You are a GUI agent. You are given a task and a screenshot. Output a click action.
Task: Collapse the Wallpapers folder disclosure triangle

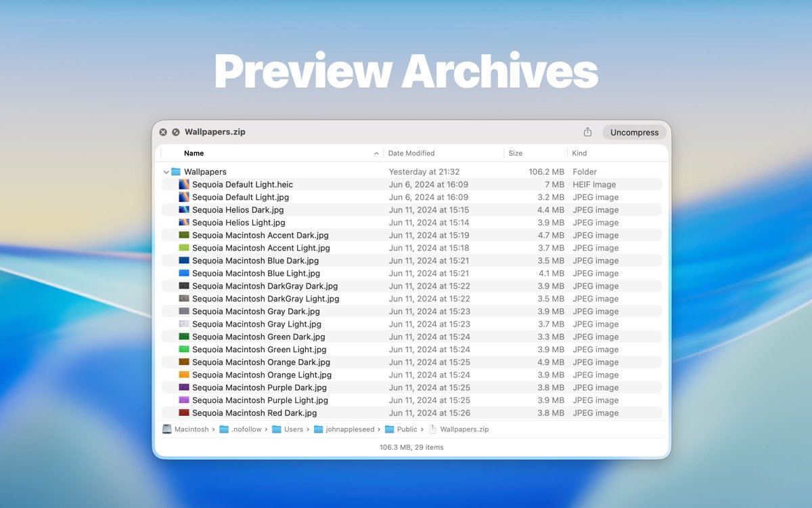click(x=166, y=171)
